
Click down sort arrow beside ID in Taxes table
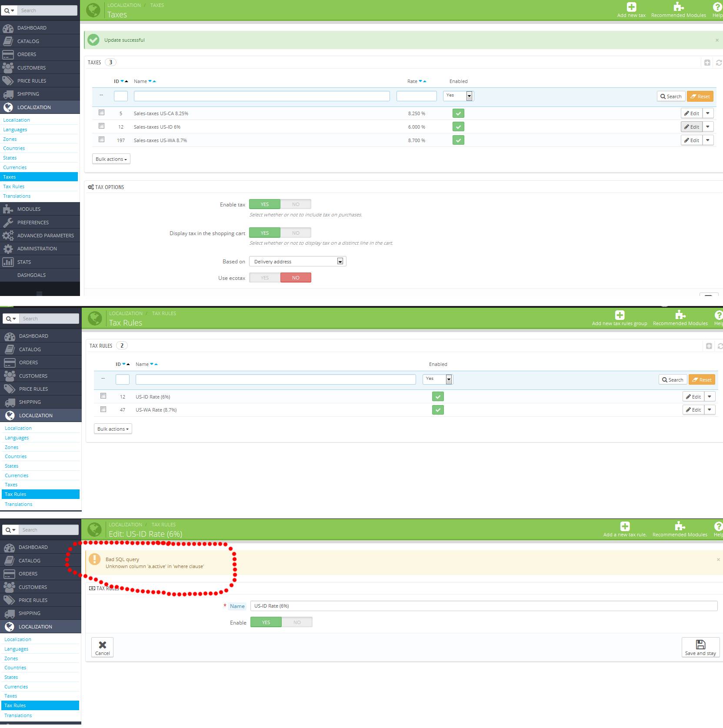coord(122,81)
